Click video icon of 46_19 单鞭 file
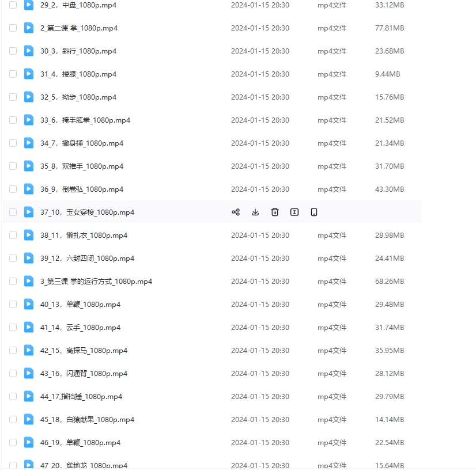 [x=29, y=442]
